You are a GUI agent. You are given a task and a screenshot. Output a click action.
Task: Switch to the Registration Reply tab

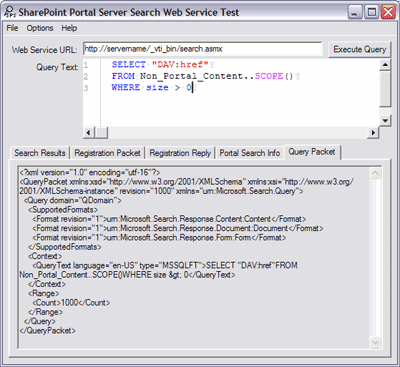[180, 153]
